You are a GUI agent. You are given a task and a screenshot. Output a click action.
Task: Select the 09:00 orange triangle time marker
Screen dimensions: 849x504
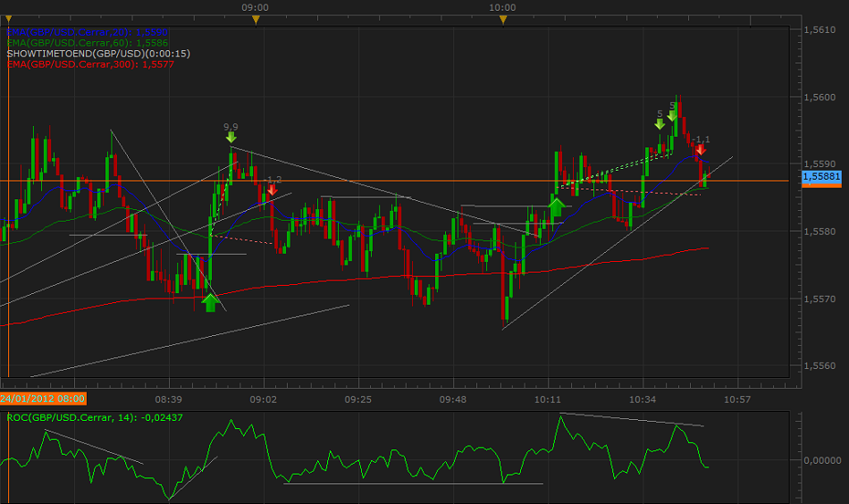pyautogui.click(x=256, y=19)
